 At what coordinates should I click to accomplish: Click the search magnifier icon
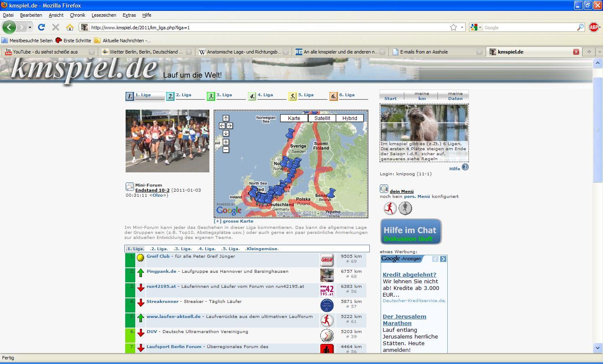click(580, 27)
